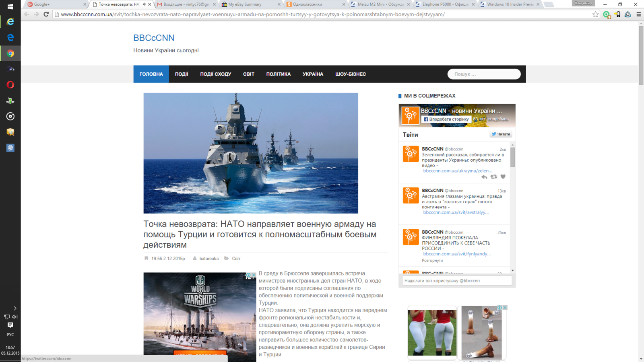Like the first tweet with the heart icon

(x=503, y=177)
